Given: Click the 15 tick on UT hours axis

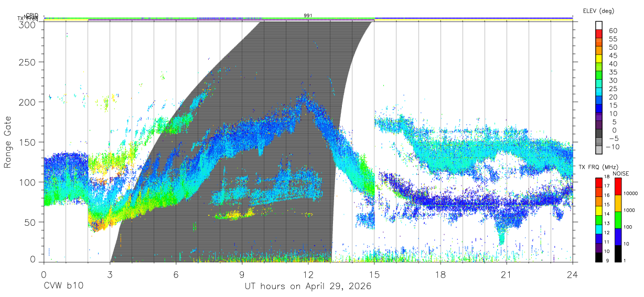Looking at the screenshot, I should point(374,274).
